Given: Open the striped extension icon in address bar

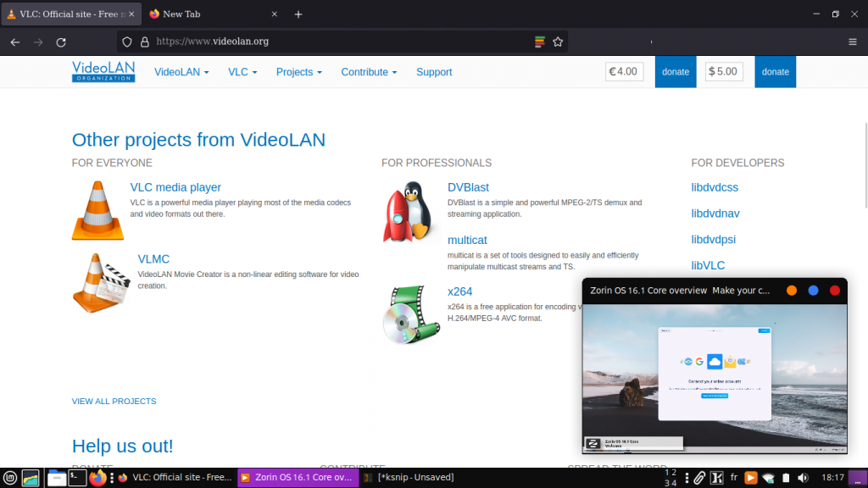Looking at the screenshot, I should coord(540,42).
